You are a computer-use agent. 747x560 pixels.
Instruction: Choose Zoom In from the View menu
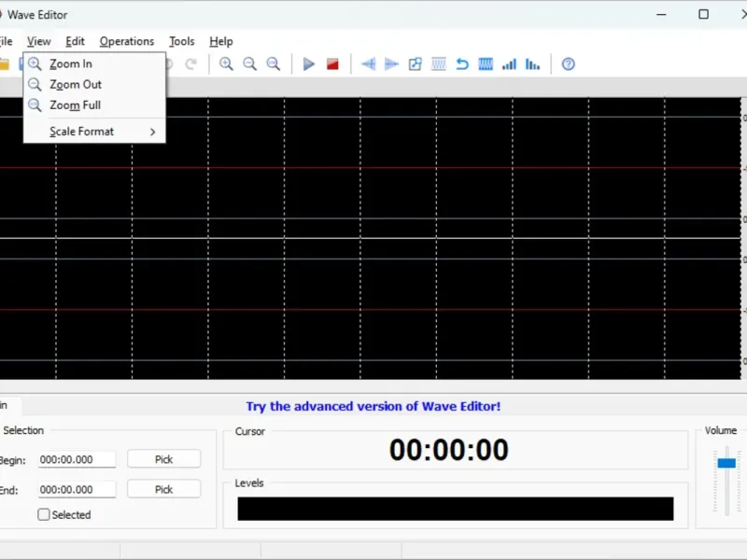pos(71,64)
